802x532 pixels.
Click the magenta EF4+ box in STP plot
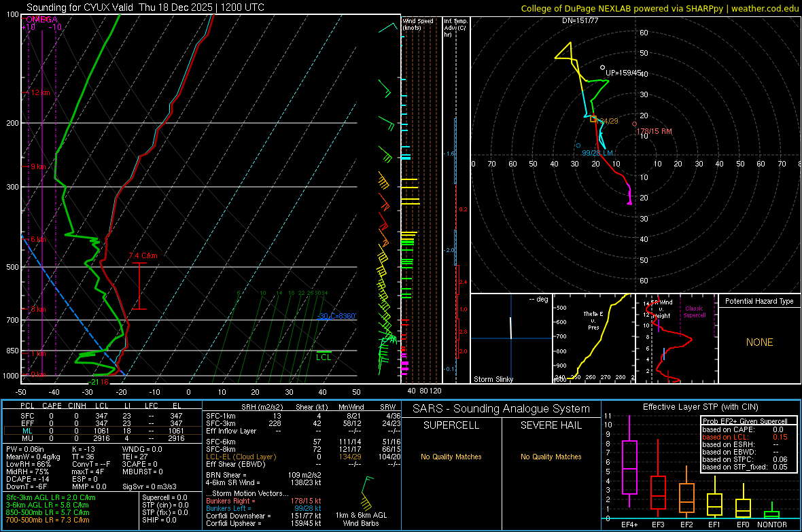point(629,467)
